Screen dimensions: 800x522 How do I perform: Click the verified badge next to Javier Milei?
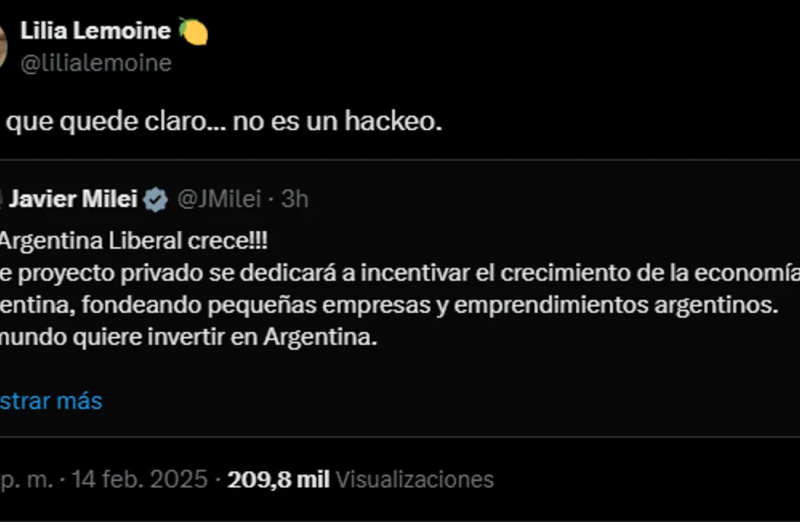[155, 199]
